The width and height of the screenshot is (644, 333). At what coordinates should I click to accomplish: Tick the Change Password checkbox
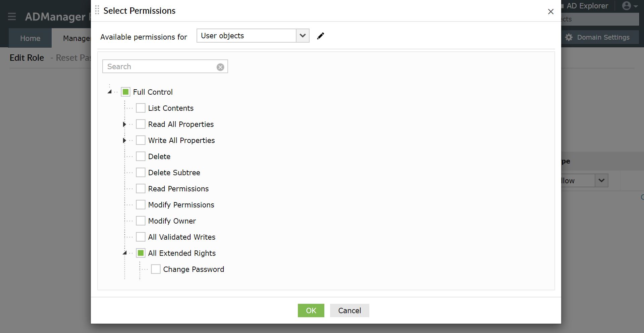pyautogui.click(x=156, y=269)
